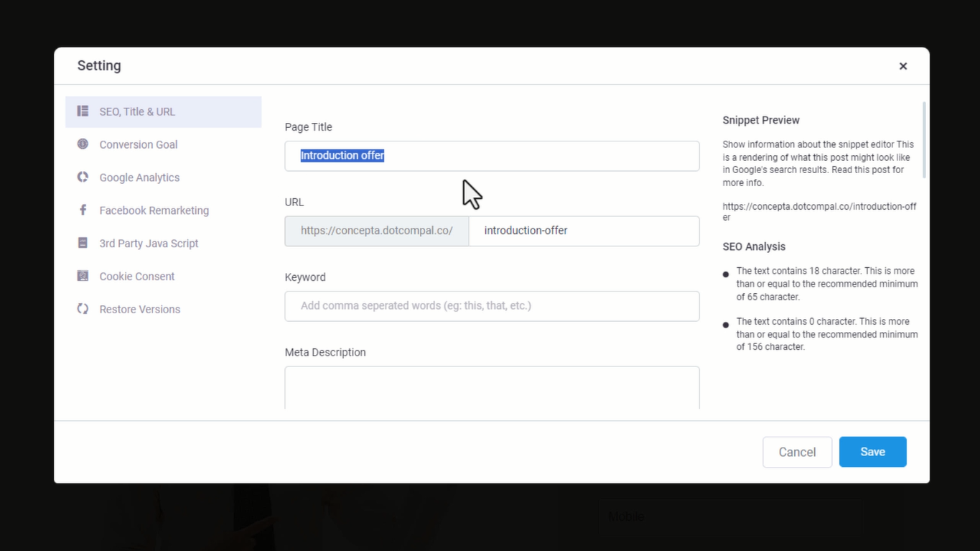Click the Save button
The height and width of the screenshot is (551, 980).
tap(872, 452)
